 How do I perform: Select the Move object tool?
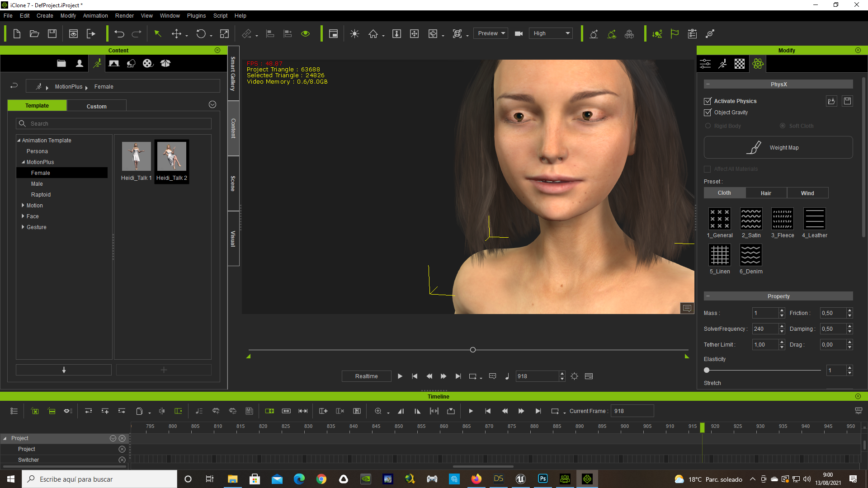click(x=176, y=33)
